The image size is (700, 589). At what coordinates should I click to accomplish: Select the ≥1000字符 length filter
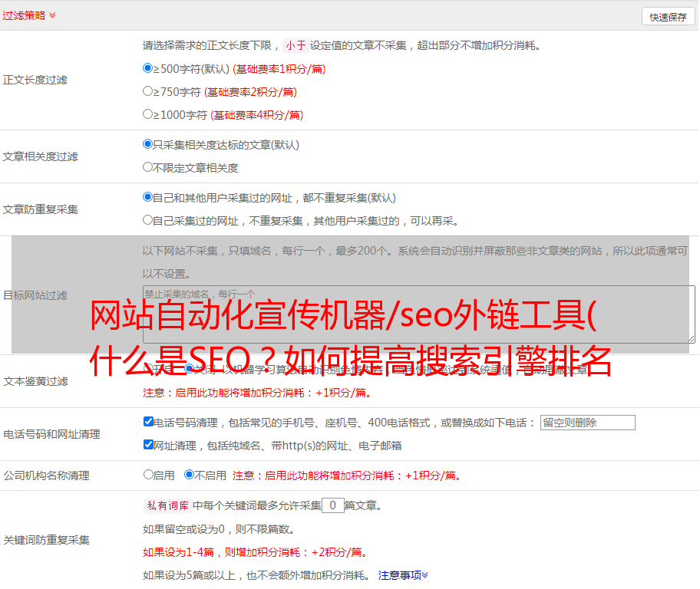pyautogui.click(x=148, y=114)
